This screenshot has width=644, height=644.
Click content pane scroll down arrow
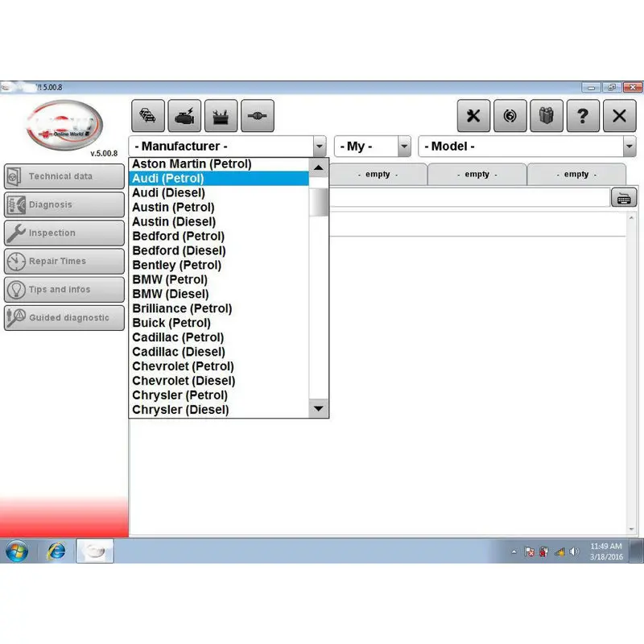(631, 530)
